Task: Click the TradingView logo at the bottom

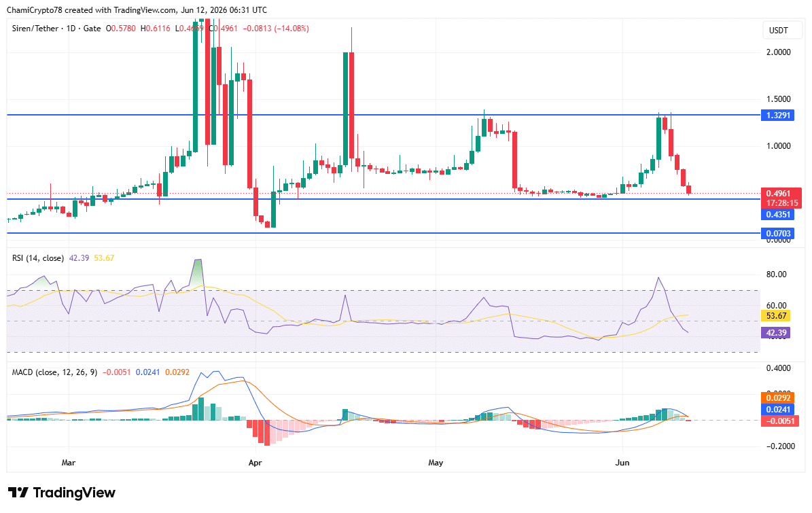Action: pos(62,493)
